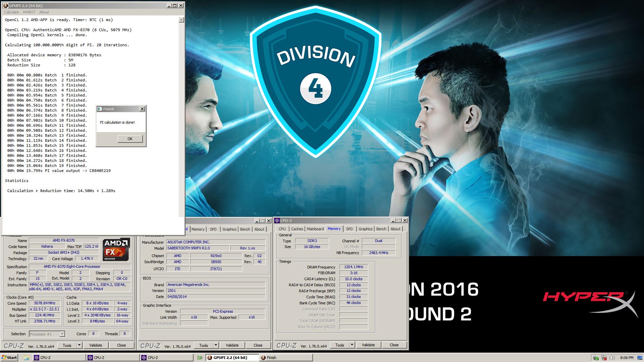The height and width of the screenshot is (362, 644).
Task: Click the Finish dialog title icon
Action: 100,109
